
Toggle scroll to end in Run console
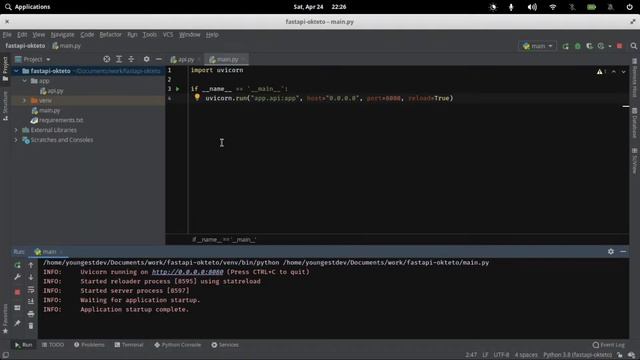tap(31, 301)
